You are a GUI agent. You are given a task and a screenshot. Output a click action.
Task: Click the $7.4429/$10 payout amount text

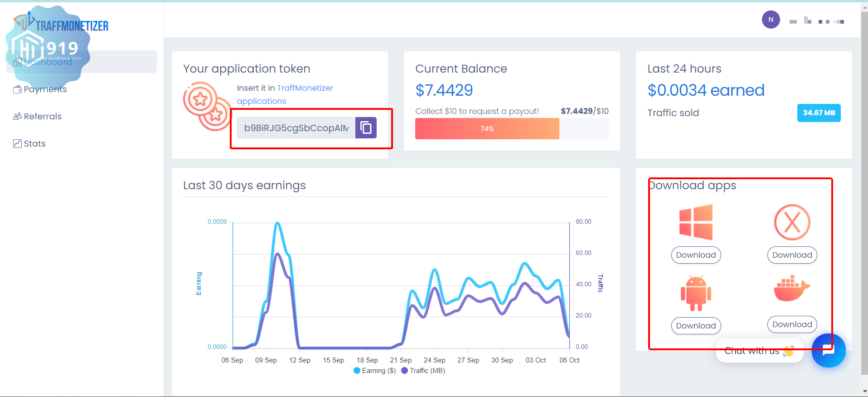tap(585, 111)
